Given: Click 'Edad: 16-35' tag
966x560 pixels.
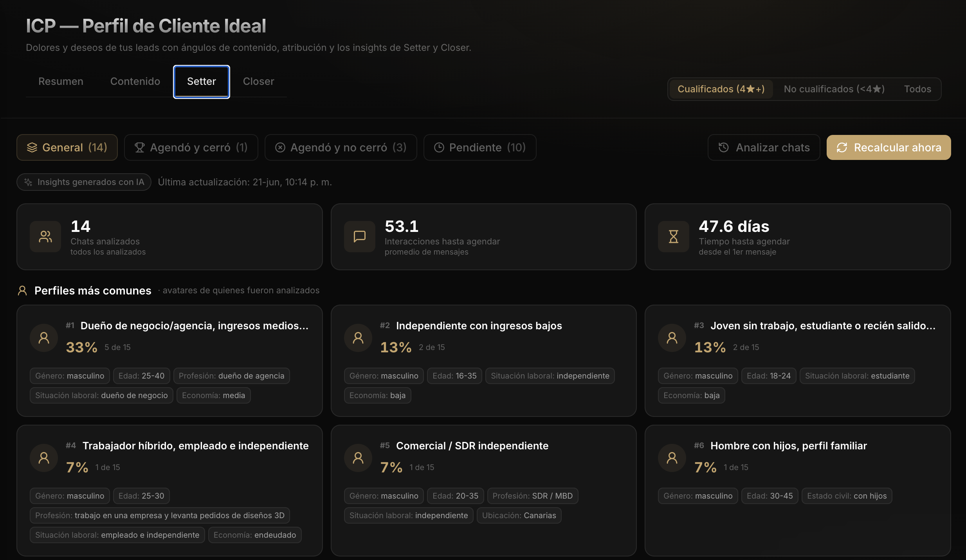Looking at the screenshot, I should pyautogui.click(x=454, y=376).
